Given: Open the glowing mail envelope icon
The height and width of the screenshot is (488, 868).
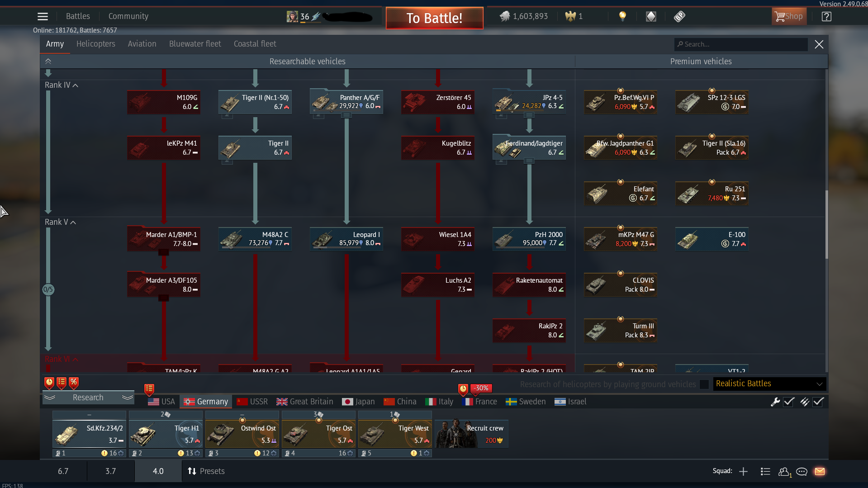Looking at the screenshot, I should pyautogui.click(x=820, y=472).
